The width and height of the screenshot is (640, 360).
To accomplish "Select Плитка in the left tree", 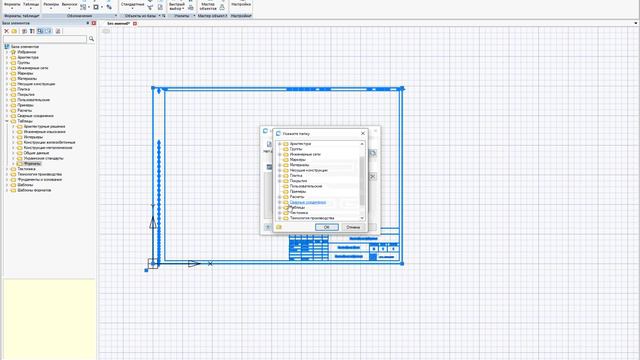I will pyautogui.click(x=24, y=89).
